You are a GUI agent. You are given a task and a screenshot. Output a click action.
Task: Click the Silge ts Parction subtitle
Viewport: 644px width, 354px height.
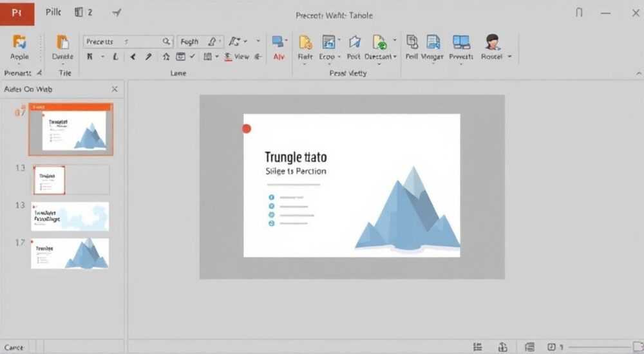coord(296,171)
